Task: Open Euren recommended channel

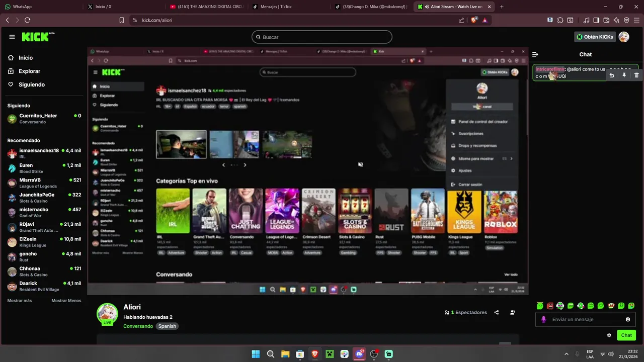Action: click(44, 168)
